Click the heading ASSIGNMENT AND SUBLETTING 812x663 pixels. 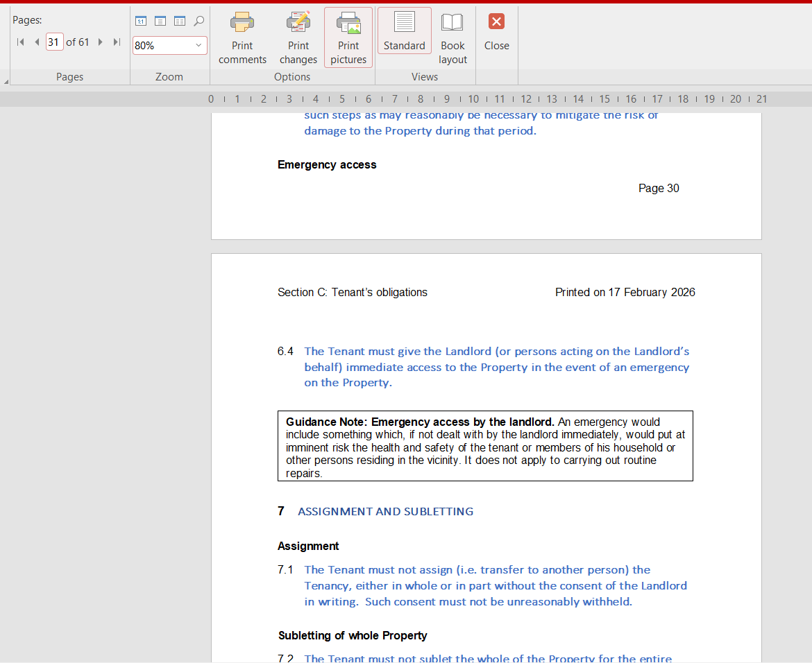[x=385, y=512]
